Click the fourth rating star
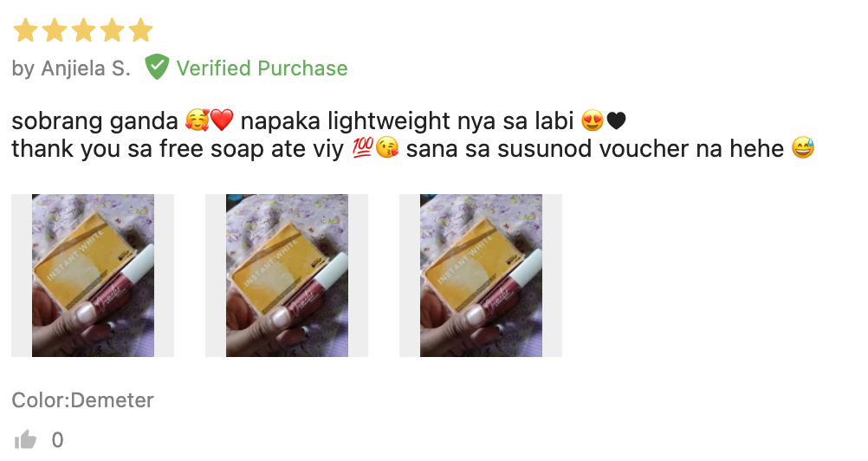This screenshot has width=868, height=461. [x=112, y=29]
